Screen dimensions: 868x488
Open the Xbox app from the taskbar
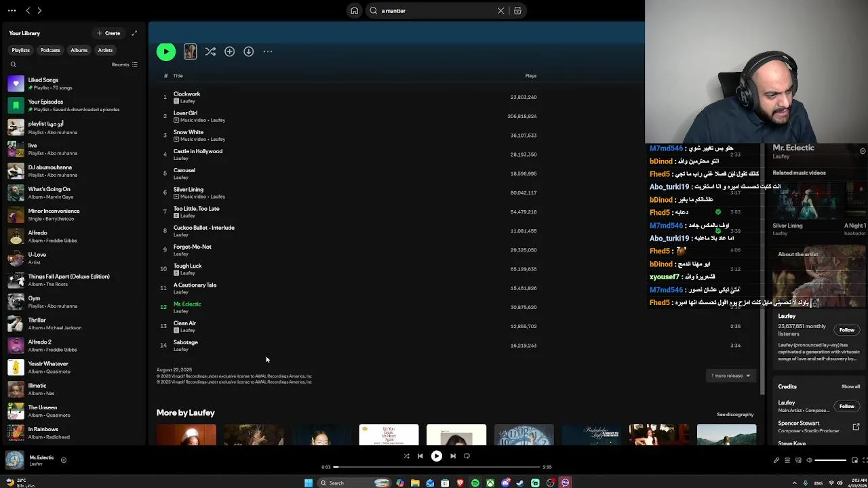tap(490, 483)
